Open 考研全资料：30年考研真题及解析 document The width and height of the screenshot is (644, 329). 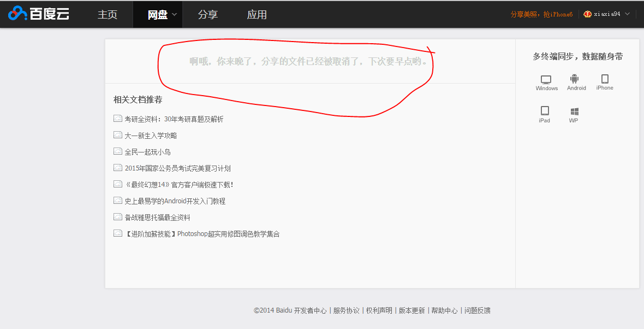tap(174, 119)
